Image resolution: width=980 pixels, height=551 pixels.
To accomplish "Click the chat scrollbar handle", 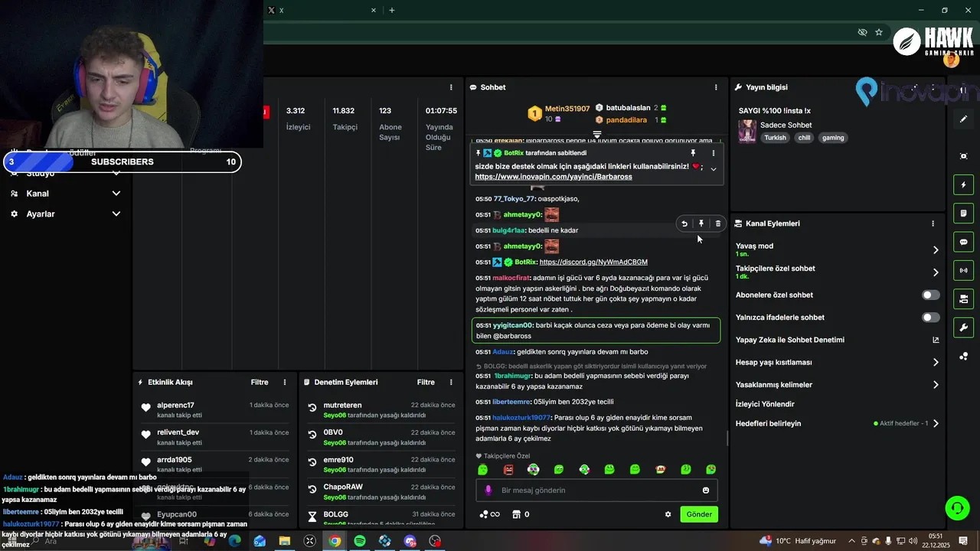I will pos(727,439).
